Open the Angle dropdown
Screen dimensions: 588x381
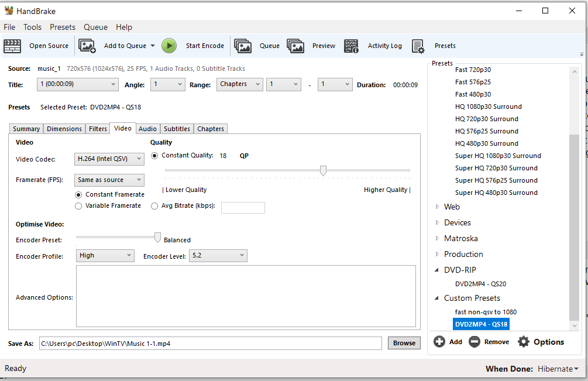click(x=168, y=84)
